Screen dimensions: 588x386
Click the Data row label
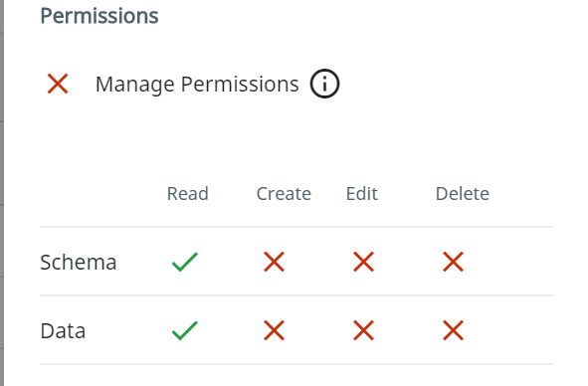point(63,331)
